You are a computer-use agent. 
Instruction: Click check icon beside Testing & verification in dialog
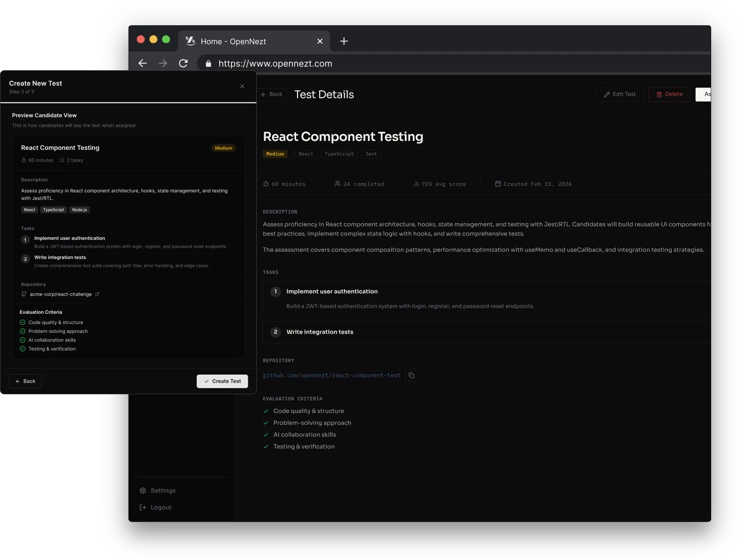pyautogui.click(x=22, y=349)
